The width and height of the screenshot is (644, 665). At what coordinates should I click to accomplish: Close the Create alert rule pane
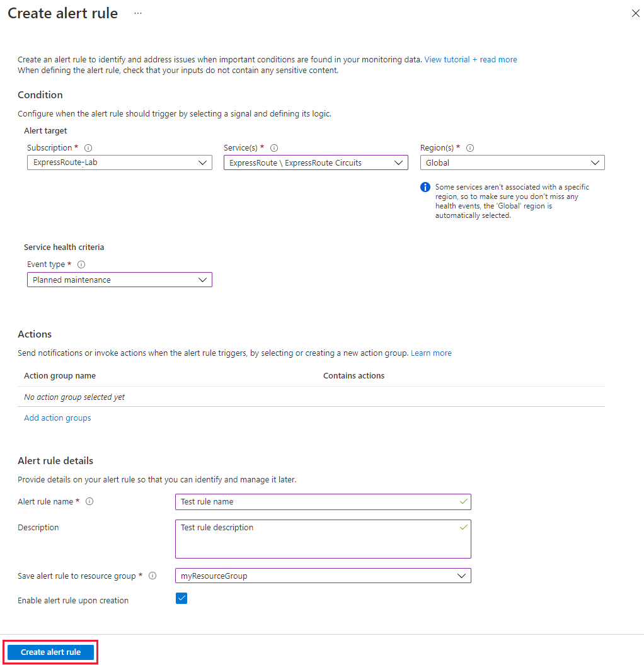click(635, 13)
